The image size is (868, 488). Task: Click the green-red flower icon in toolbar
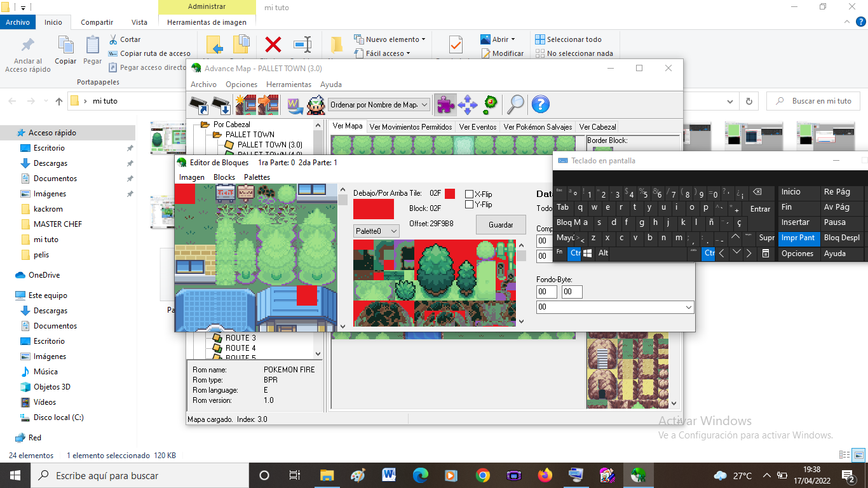coord(490,104)
